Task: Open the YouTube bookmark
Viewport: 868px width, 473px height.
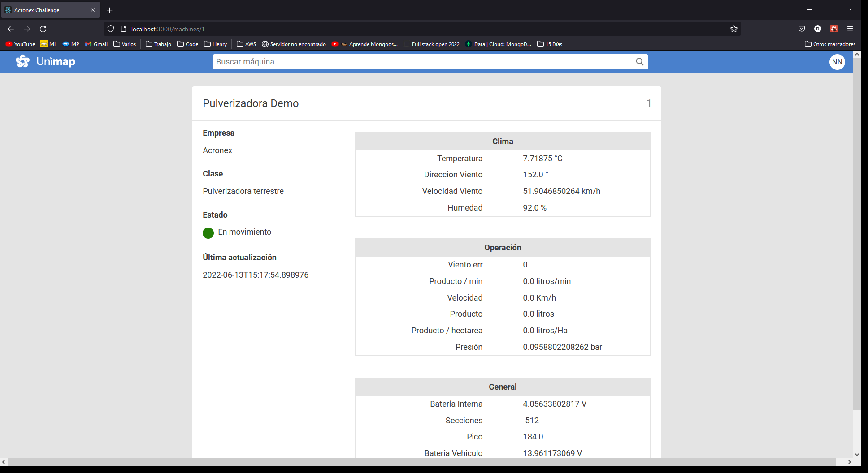Action: [20, 44]
